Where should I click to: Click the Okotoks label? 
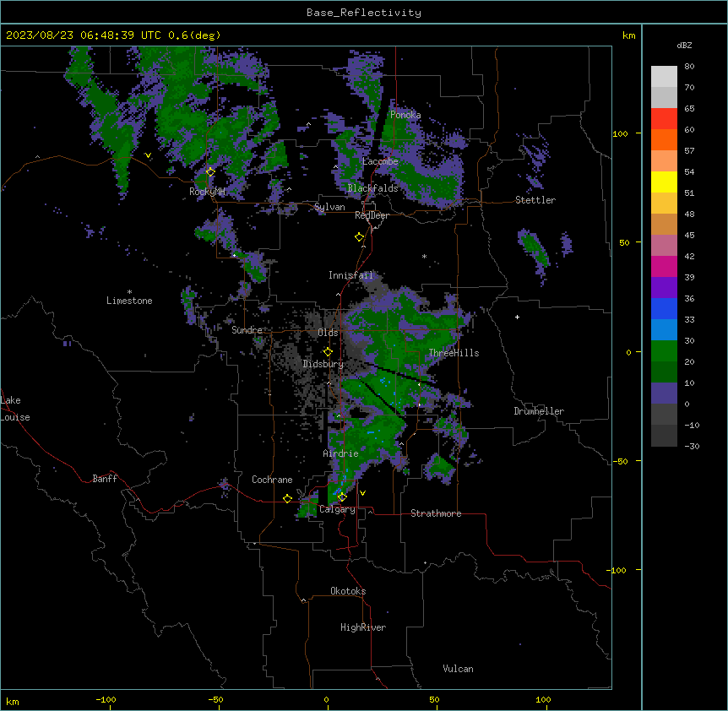pos(348,591)
